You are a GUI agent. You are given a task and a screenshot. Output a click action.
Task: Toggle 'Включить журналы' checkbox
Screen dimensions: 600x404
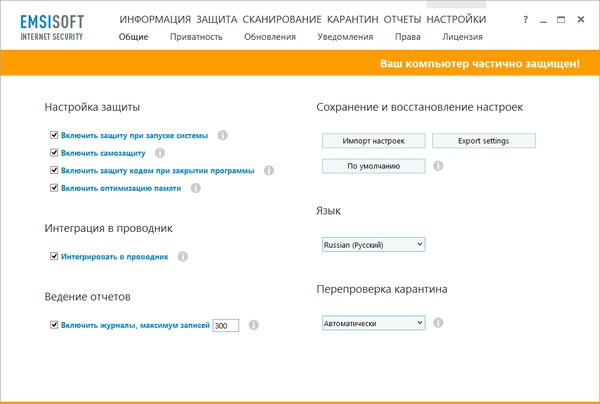(54, 325)
